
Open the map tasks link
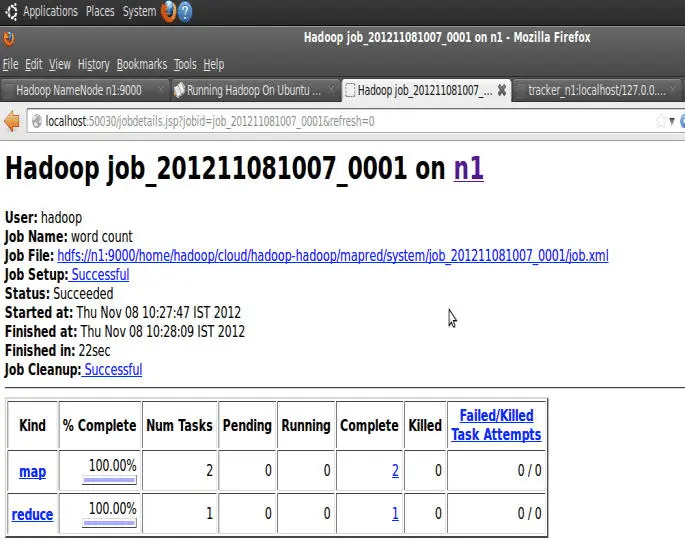(32, 471)
